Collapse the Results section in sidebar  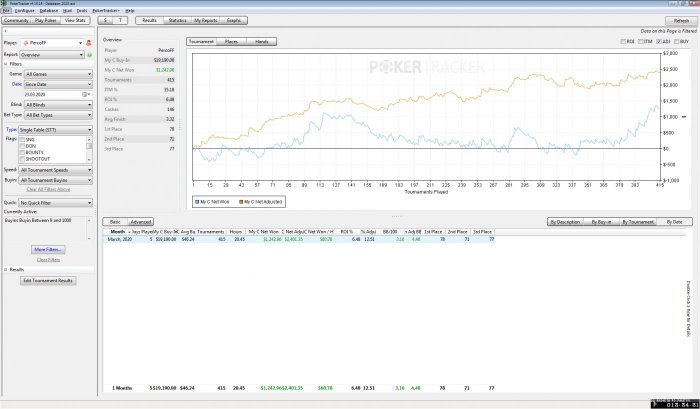6,270
